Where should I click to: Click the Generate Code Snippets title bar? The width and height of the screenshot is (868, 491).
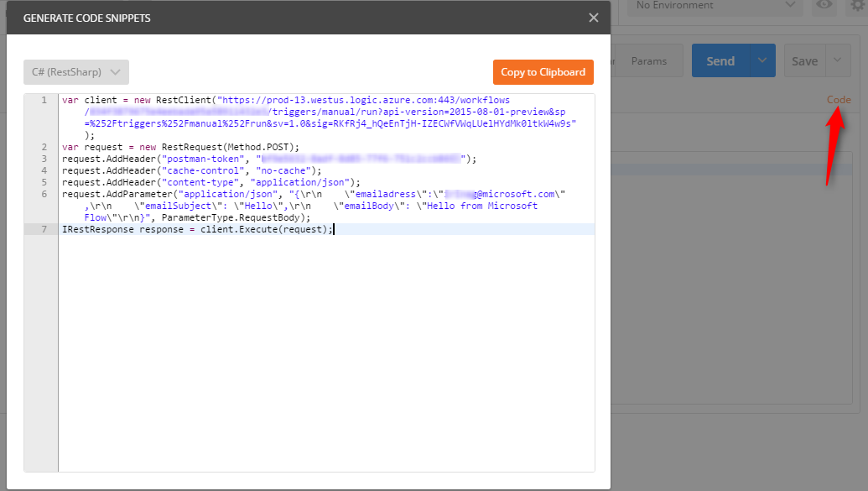(252, 18)
